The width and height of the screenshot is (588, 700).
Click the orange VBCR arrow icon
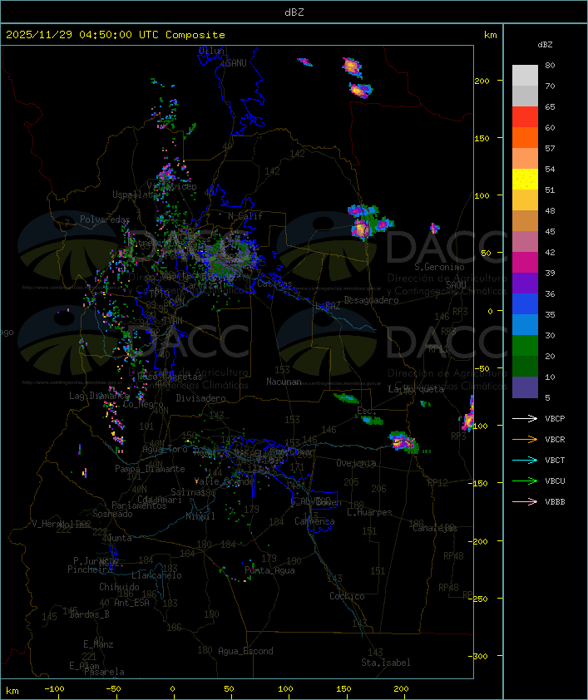point(525,439)
